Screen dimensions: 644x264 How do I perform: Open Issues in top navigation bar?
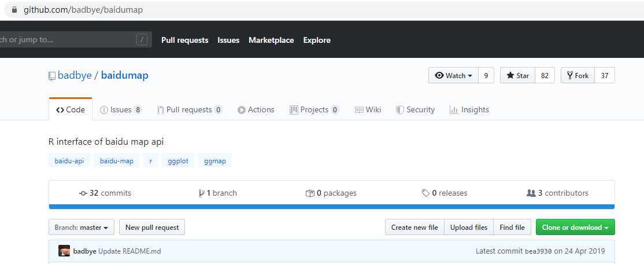point(228,41)
